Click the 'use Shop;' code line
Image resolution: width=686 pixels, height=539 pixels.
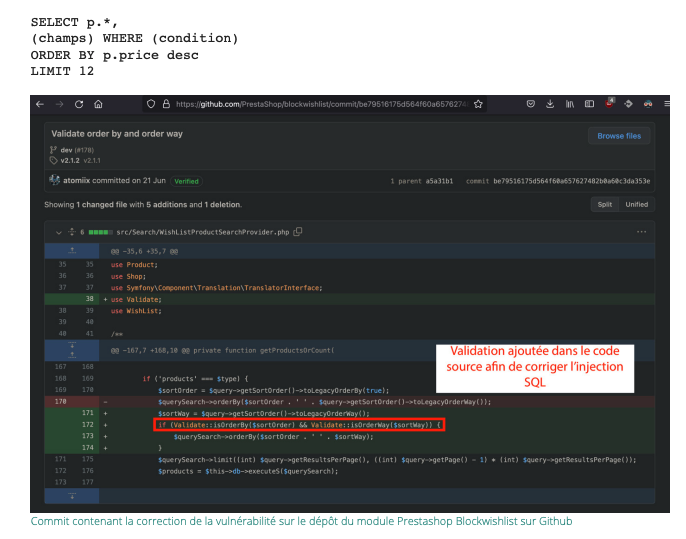pyautogui.click(x=128, y=276)
